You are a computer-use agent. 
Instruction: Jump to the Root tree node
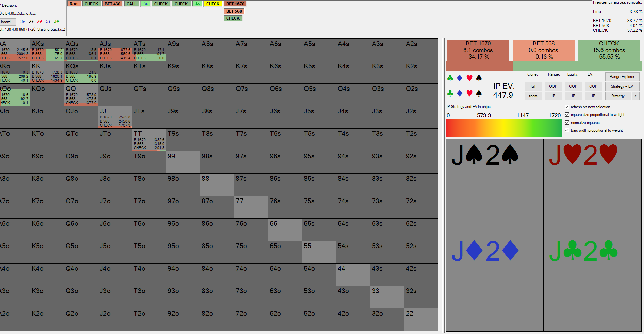point(74,4)
